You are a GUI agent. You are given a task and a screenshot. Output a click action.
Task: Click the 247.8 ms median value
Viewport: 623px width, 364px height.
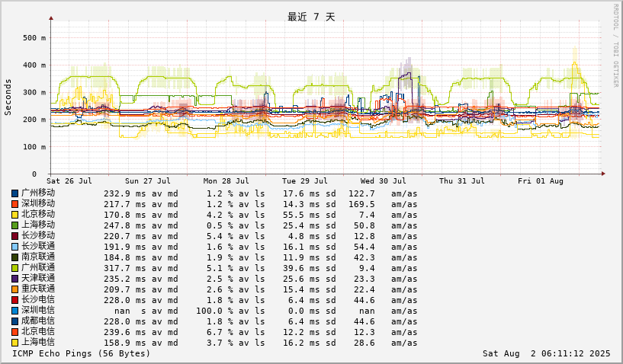tap(125, 226)
